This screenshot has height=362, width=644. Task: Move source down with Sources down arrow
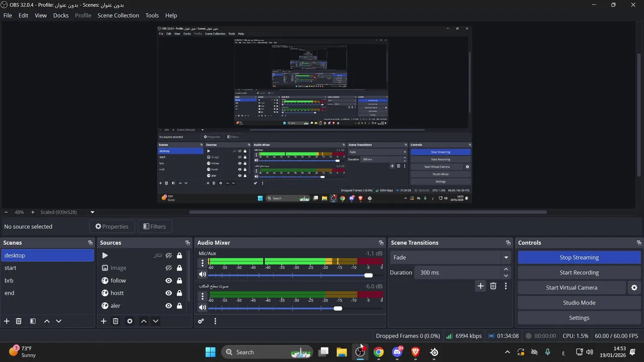pyautogui.click(x=155, y=321)
